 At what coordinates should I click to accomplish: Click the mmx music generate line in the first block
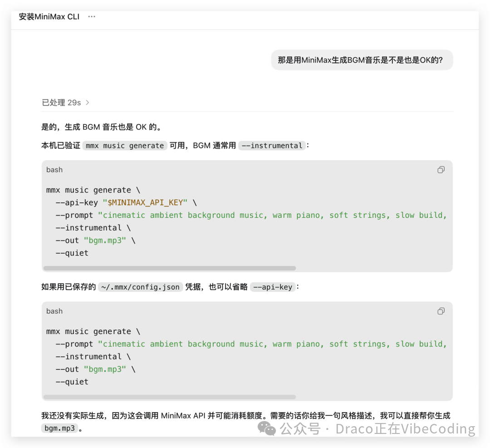[x=93, y=190]
